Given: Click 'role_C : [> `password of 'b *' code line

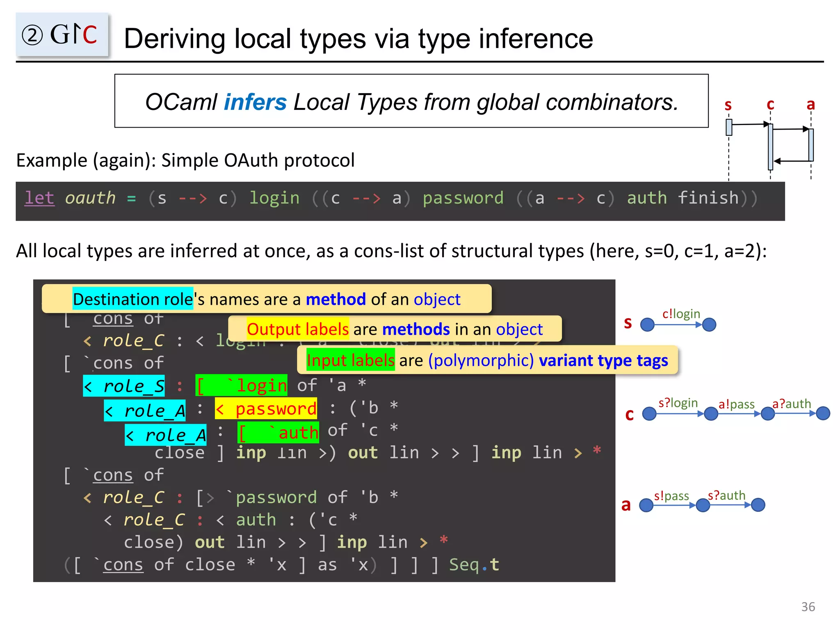Looking at the screenshot, I should (240, 498).
